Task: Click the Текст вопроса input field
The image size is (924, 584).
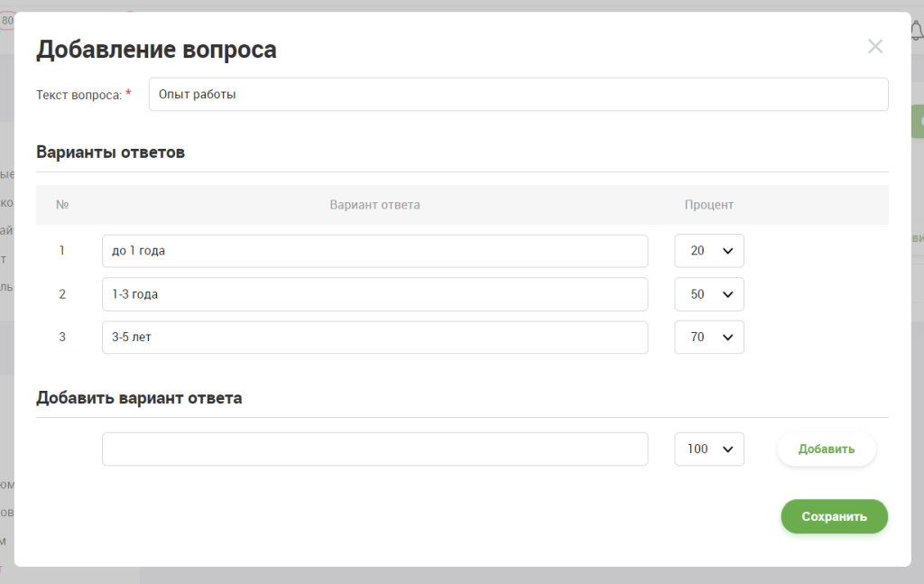Action: point(518,94)
